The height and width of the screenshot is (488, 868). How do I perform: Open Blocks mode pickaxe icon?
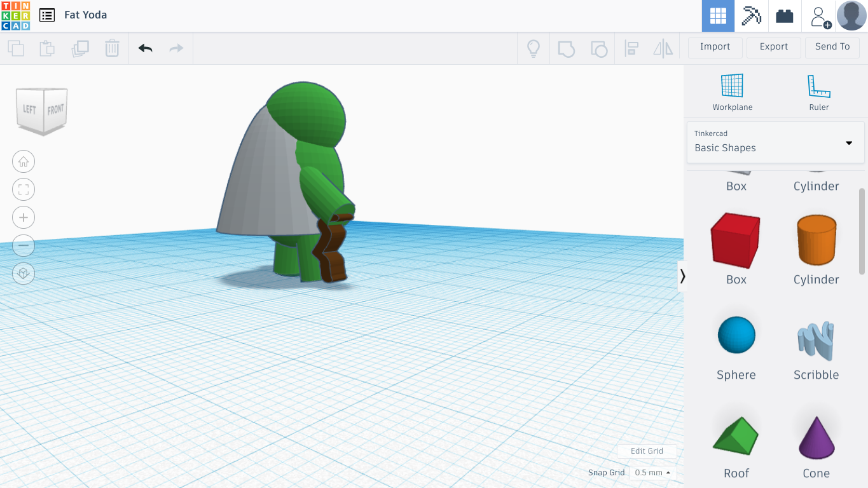tap(752, 16)
